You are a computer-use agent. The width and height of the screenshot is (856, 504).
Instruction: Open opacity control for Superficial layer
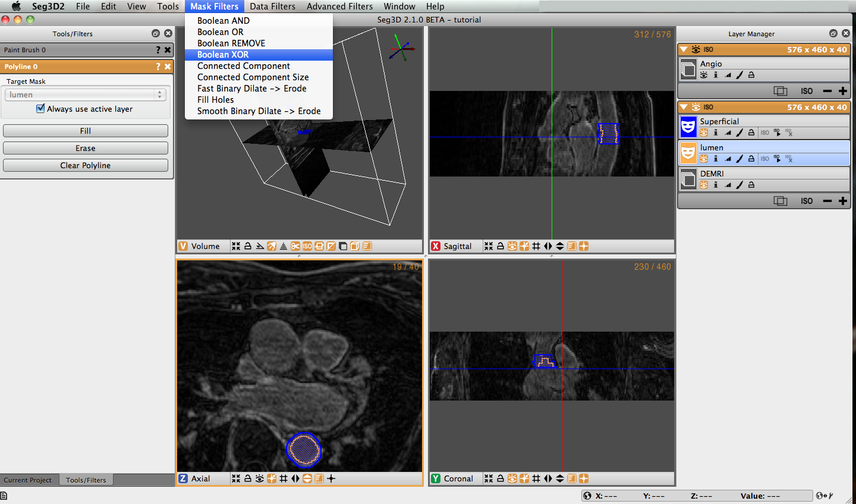click(x=728, y=133)
